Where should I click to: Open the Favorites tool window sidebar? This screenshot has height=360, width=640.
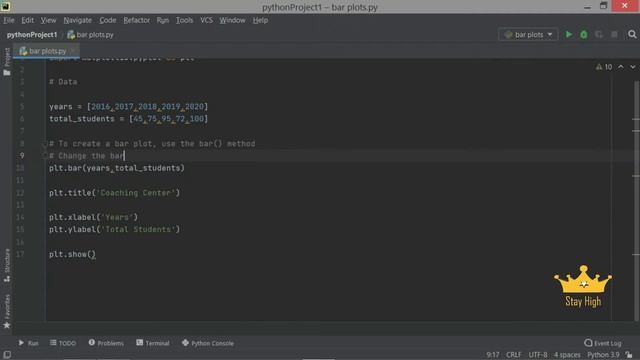point(7,311)
